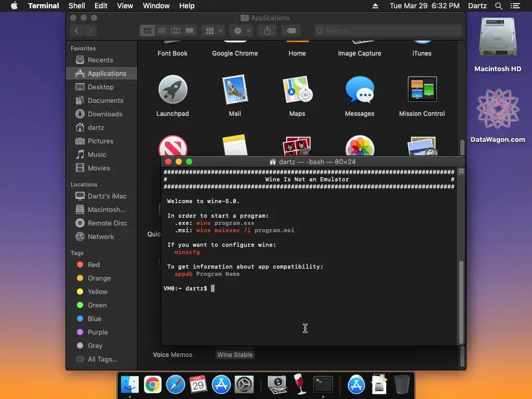This screenshot has height=399, width=532.
Task: Select Movies in Finder sidebar
Action: (x=101, y=168)
